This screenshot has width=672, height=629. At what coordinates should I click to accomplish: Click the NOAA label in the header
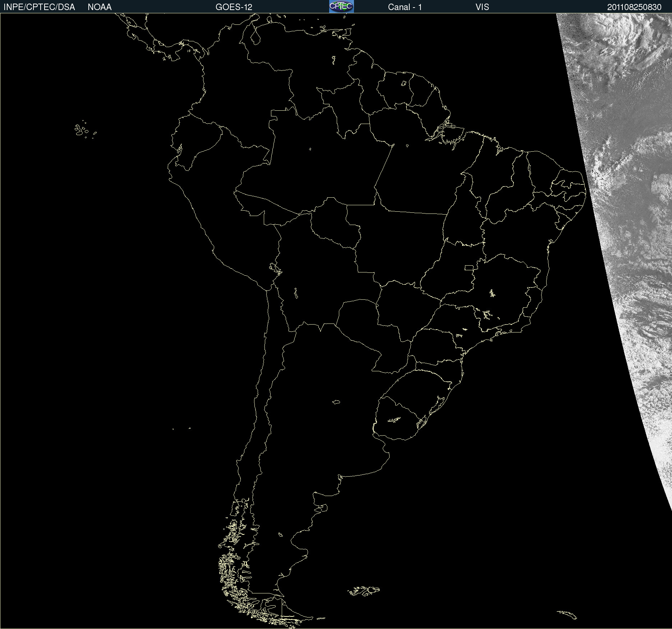coord(100,7)
